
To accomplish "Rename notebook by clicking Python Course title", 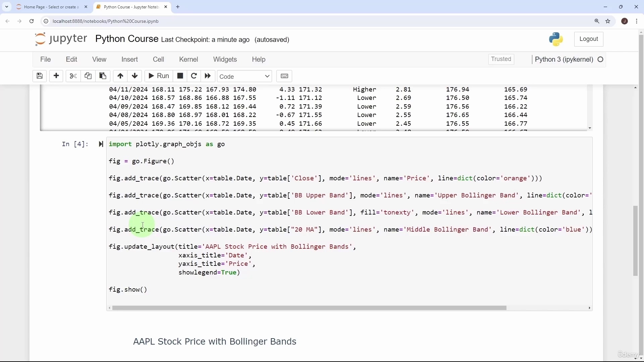I will pyautogui.click(x=127, y=39).
